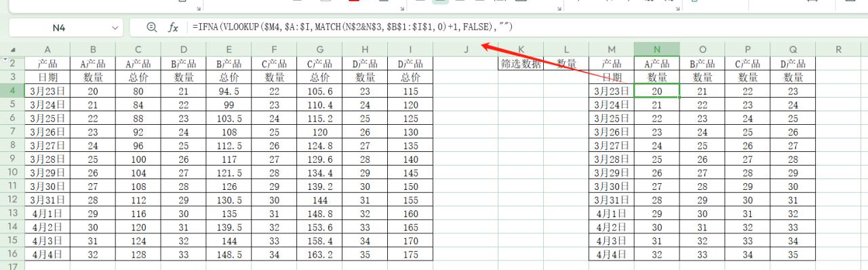Select the highlighted column N header
The width and height of the screenshot is (868, 270).
[x=657, y=50]
